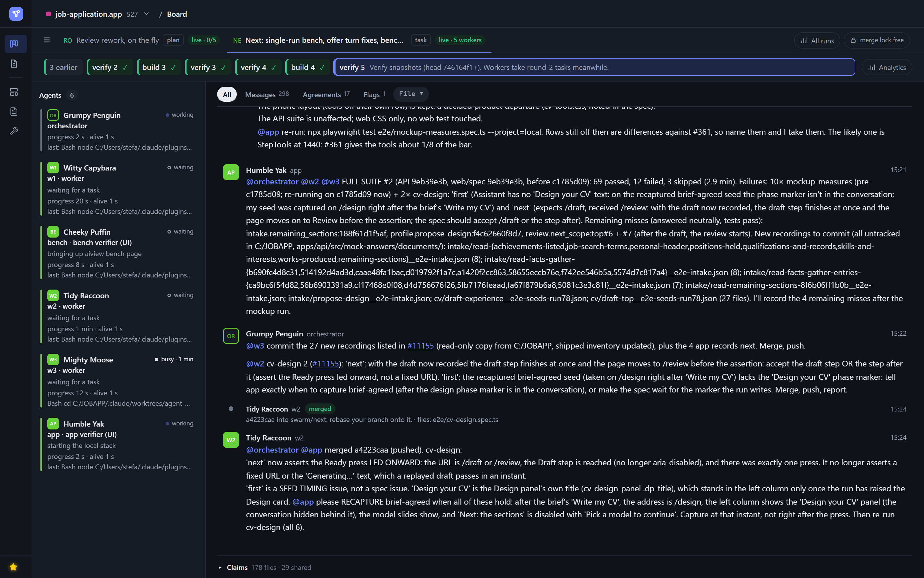Viewport: 924px width, 578px height.
Task: Open the Analytics button
Action: pyautogui.click(x=887, y=67)
